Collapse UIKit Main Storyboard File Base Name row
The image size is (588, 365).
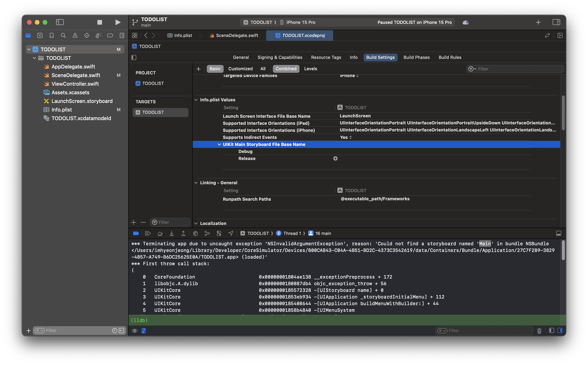(x=219, y=144)
